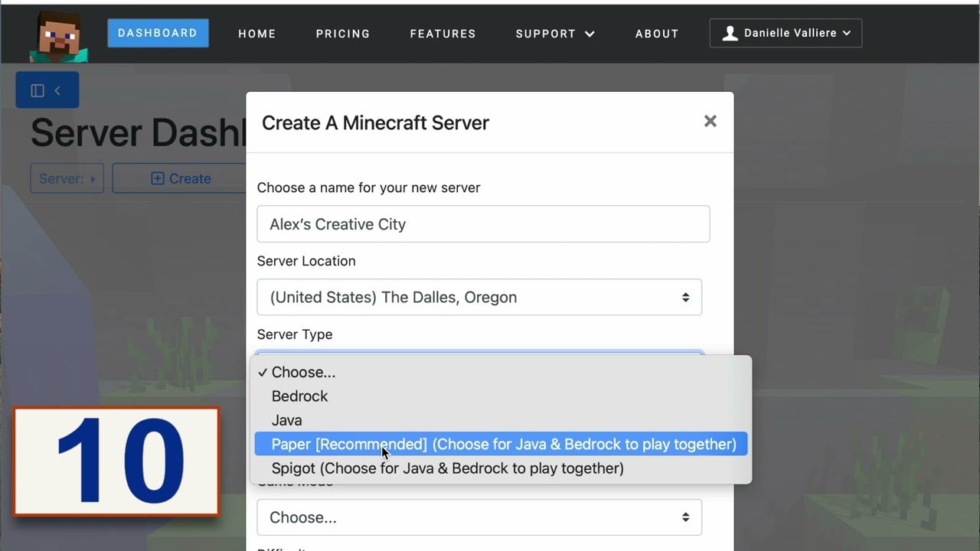Open the Server Location dropdown
980x551 pixels.
tap(479, 297)
